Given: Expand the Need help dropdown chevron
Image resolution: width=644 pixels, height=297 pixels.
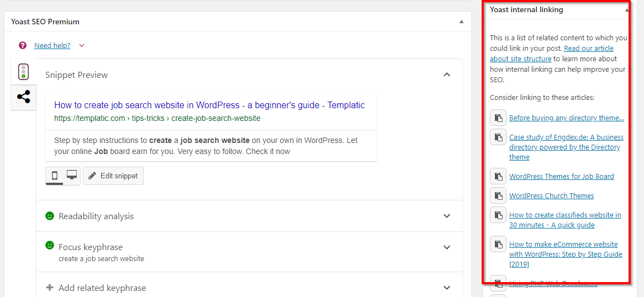Looking at the screenshot, I should coord(82,46).
